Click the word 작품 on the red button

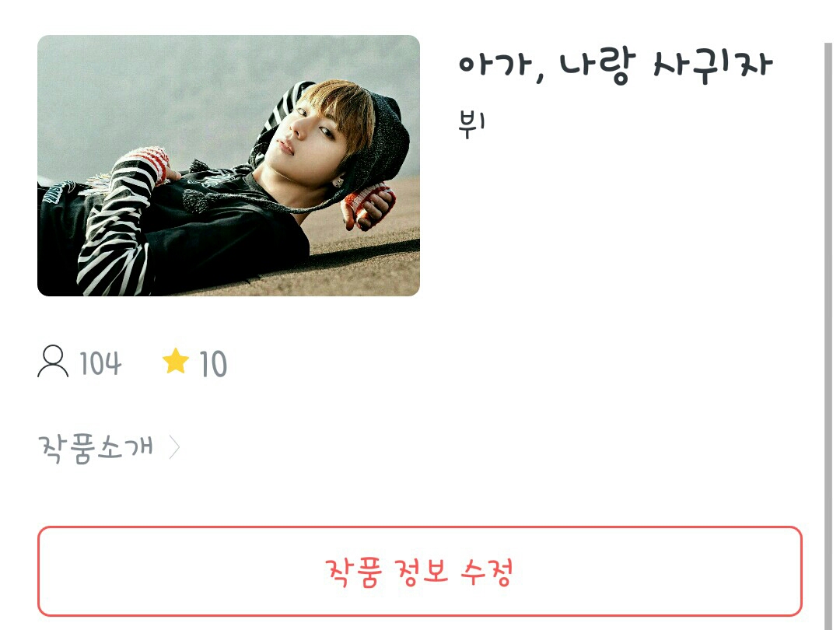(x=354, y=572)
